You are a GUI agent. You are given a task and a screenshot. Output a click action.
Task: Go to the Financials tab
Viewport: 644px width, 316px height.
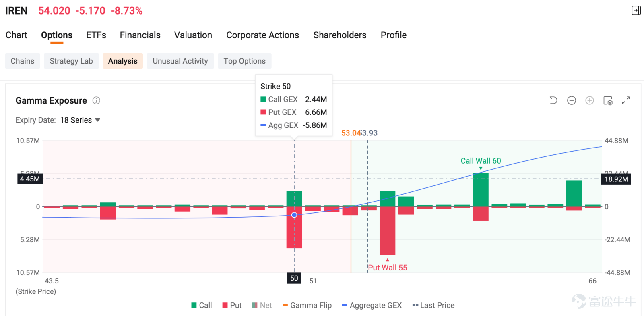pos(140,35)
